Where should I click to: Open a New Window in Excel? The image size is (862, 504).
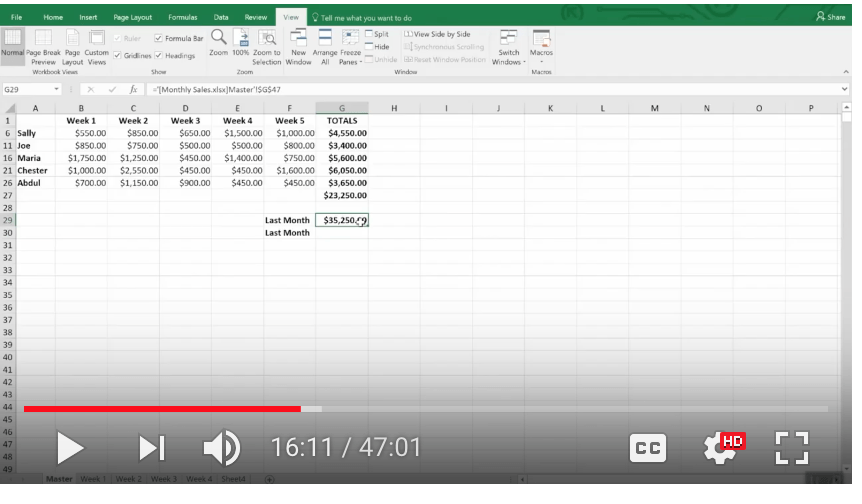coord(298,46)
